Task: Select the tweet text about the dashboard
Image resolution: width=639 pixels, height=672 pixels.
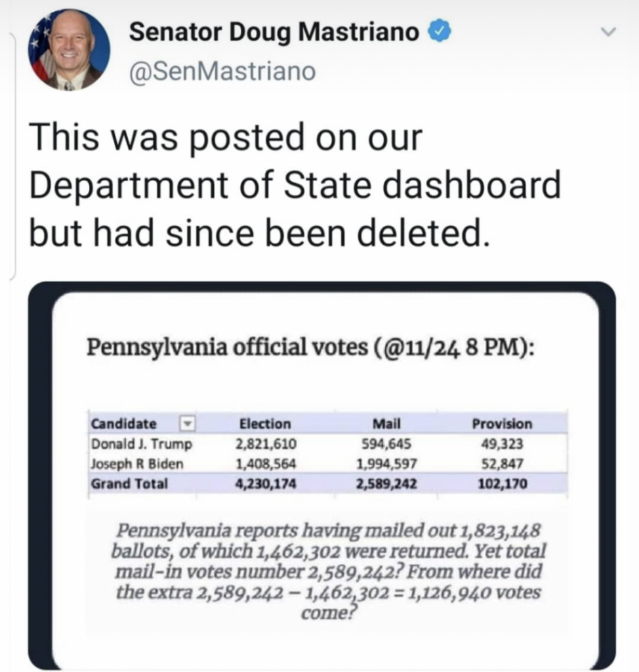Action: pyautogui.click(x=295, y=186)
